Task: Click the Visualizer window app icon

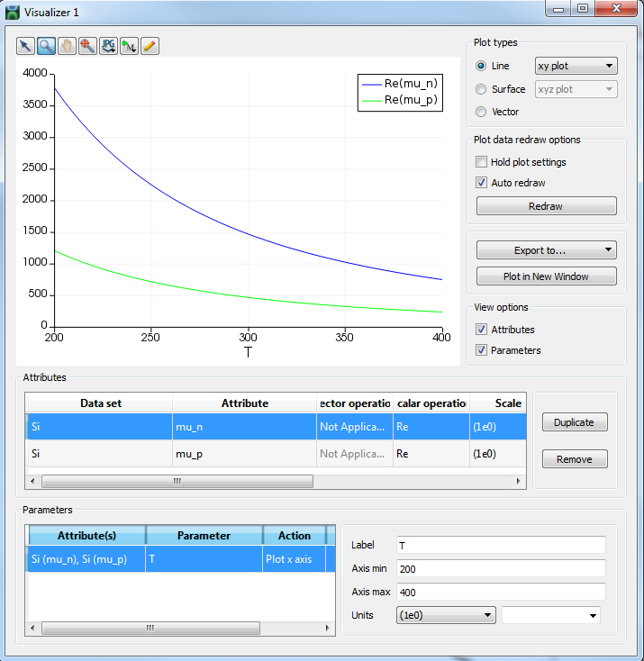Action: 13,13
